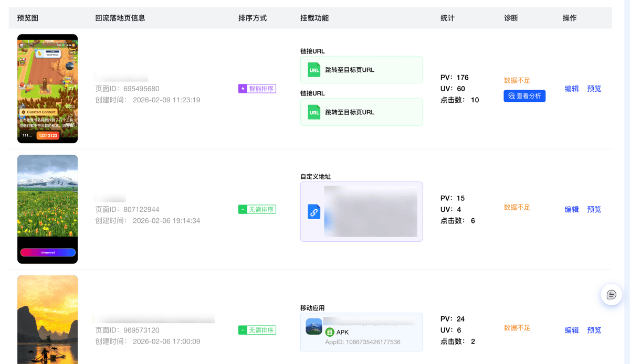
Task: Click the 点击数: 6 statistic
Action: click(x=458, y=220)
